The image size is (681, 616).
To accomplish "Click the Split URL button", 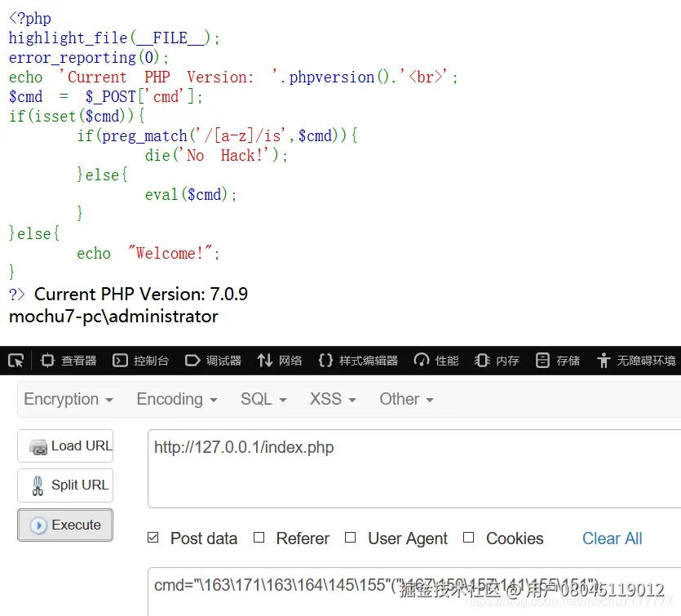I will tap(65, 485).
